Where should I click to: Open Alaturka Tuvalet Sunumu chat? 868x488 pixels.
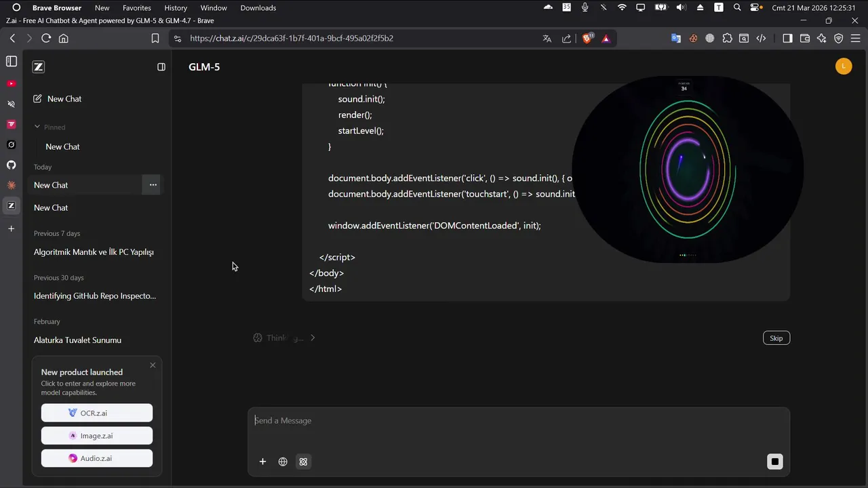point(77,340)
